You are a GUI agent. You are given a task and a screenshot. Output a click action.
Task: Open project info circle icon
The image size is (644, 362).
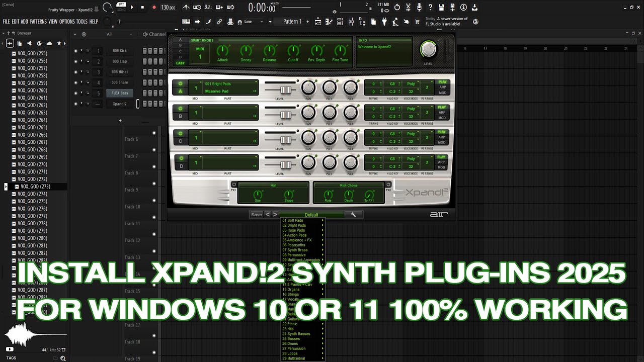click(463, 8)
